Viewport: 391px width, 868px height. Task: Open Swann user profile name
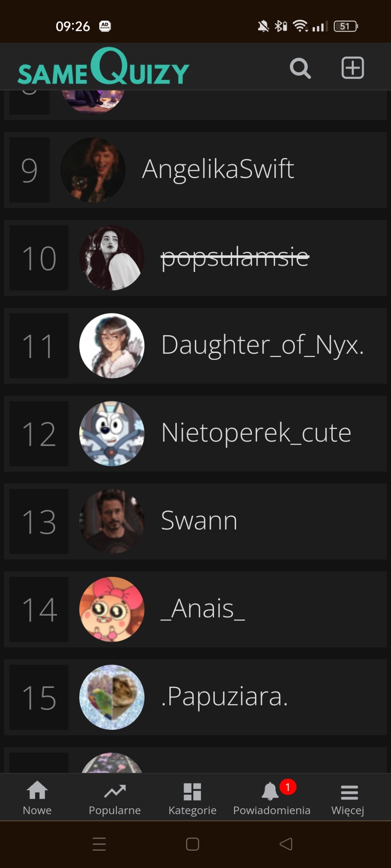click(199, 521)
